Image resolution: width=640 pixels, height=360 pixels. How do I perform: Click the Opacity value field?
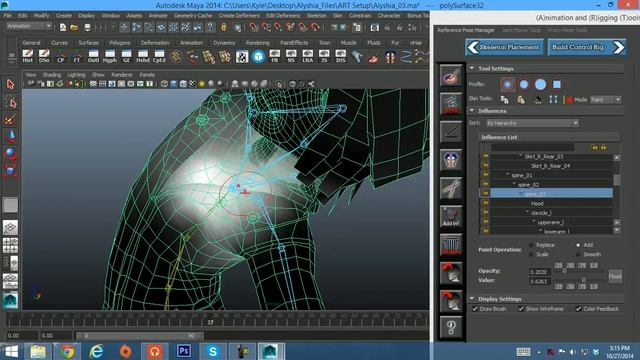click(x=539, y=272)
